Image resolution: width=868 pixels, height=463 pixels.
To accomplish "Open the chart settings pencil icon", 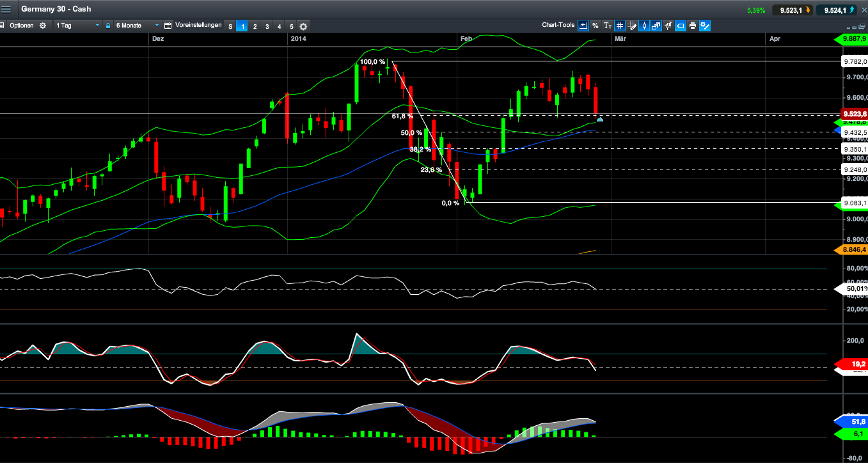I will (x=704, y=26).
